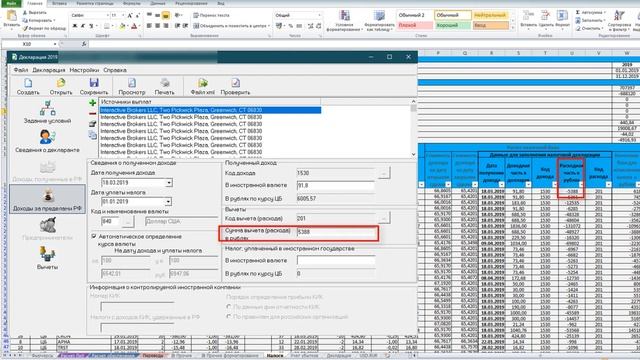Toggle Автоматическое определение курса валюты checkbox
The height and width of the screenshot is (360, 640).
point(94,236)
